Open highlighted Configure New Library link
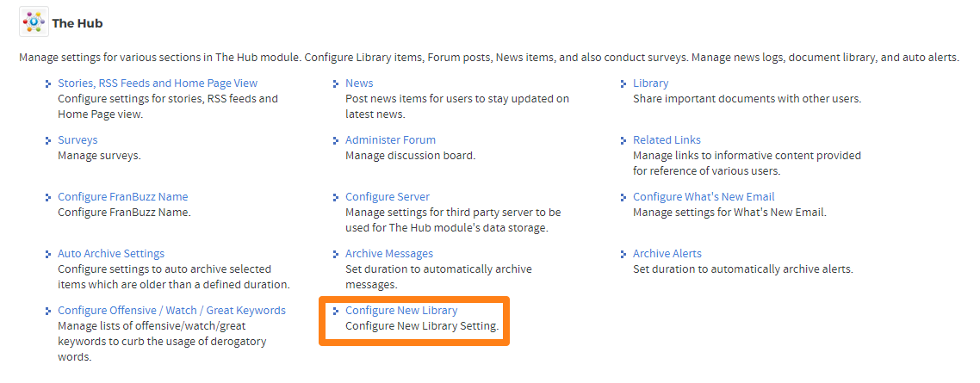 (x=401, y=311)
